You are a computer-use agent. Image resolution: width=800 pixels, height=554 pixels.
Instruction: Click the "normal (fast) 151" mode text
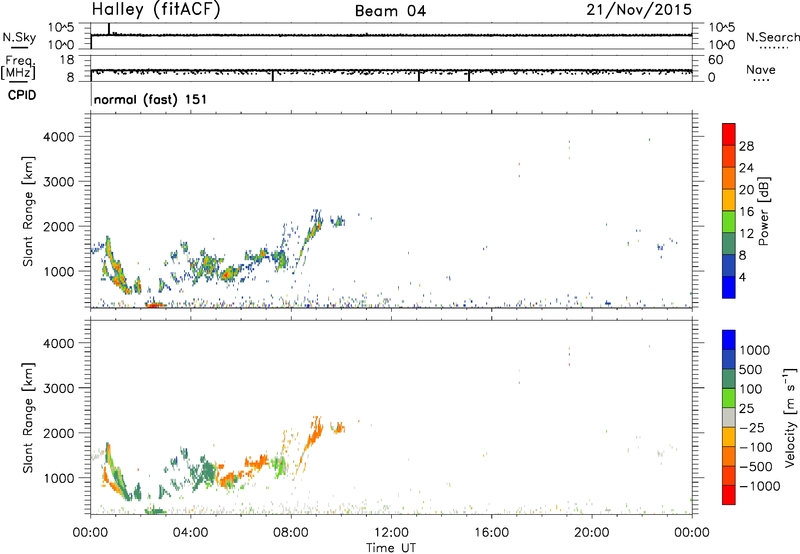[151, 99]
